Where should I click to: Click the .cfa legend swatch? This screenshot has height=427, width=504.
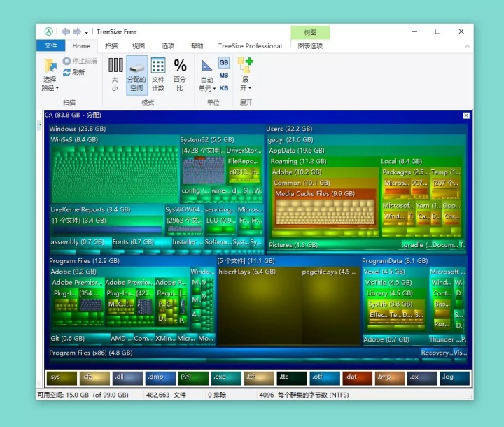coord(94,378)
